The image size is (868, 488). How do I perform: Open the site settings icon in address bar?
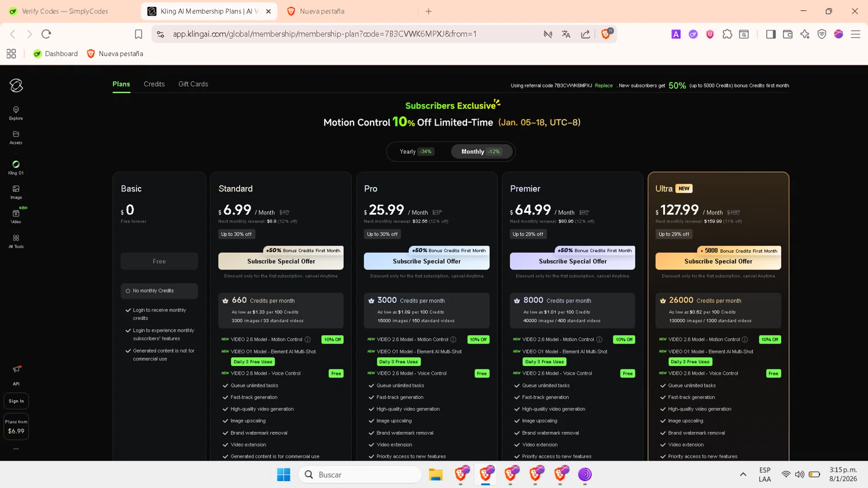[x=160, y=34]
